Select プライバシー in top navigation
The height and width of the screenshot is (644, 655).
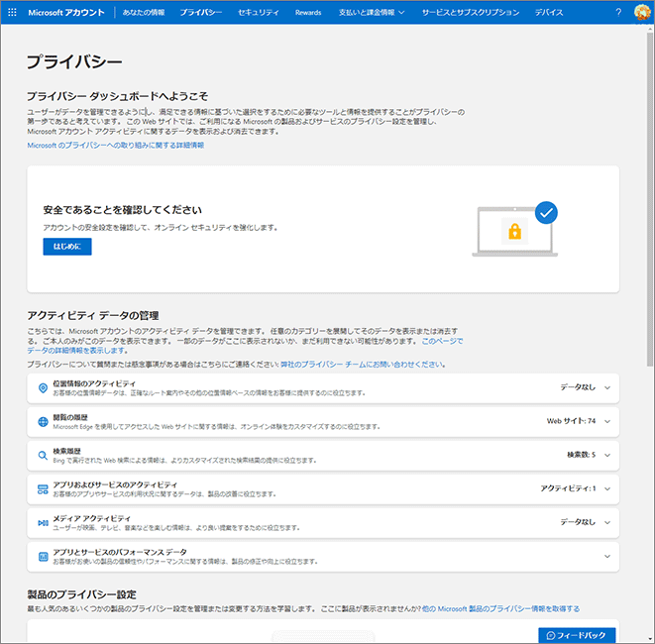pyautogui.click(x=201, y=13)
